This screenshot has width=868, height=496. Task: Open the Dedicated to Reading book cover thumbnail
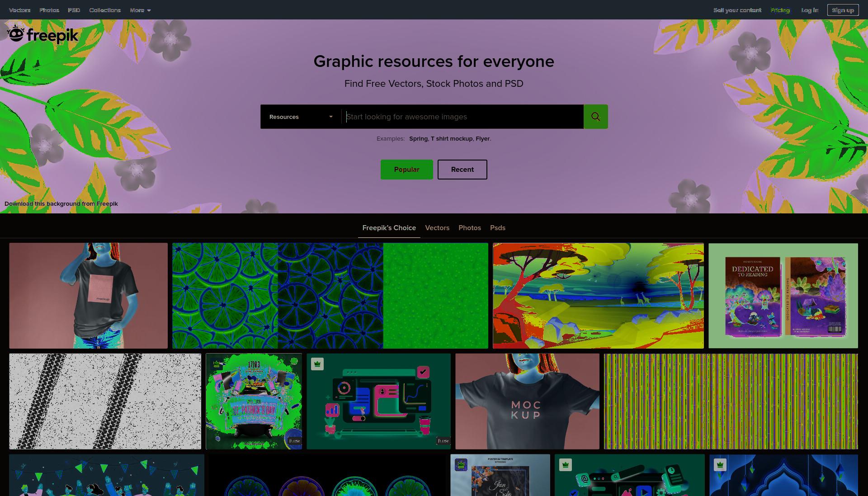(x=783, y=296)
